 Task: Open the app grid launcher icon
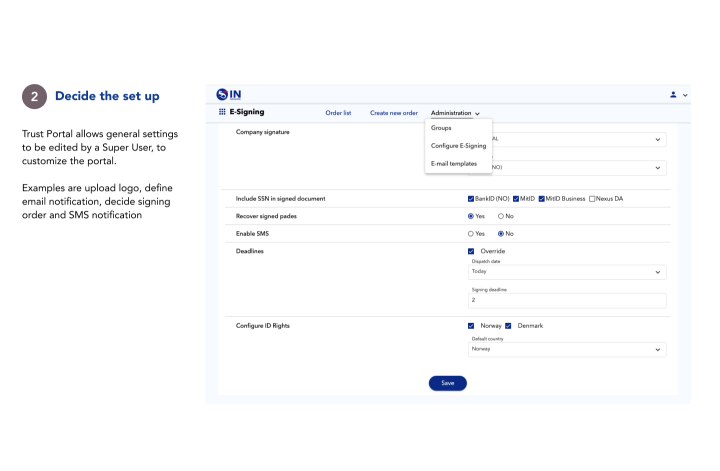221,112
